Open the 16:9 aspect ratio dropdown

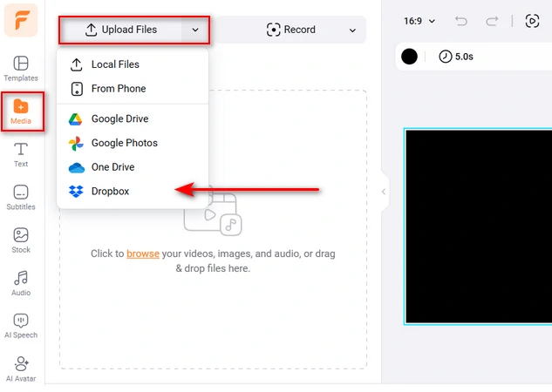[419, 21]
